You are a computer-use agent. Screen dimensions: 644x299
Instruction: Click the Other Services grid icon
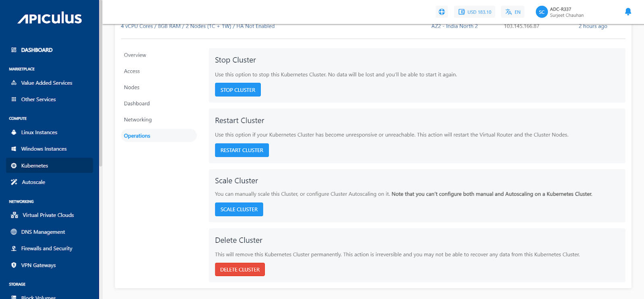[14, 99]
